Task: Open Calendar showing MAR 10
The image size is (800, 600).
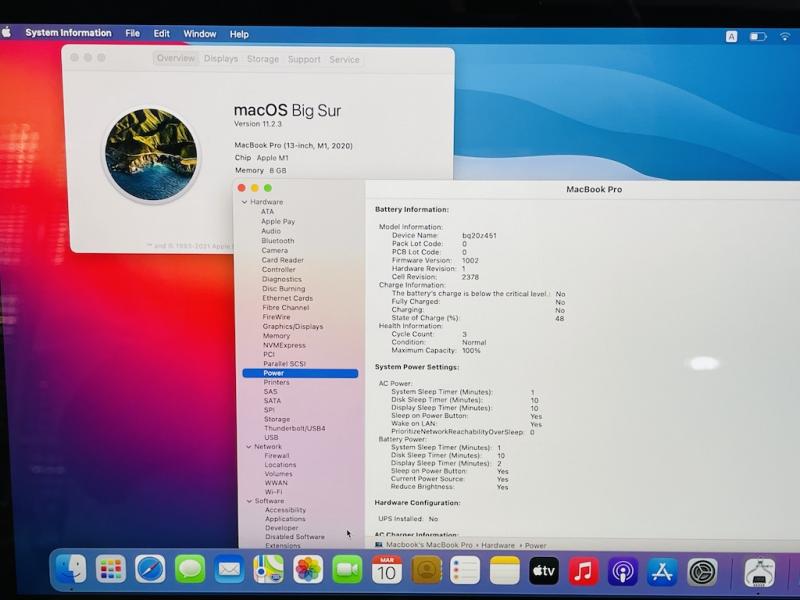Action: tap(387, 570)
